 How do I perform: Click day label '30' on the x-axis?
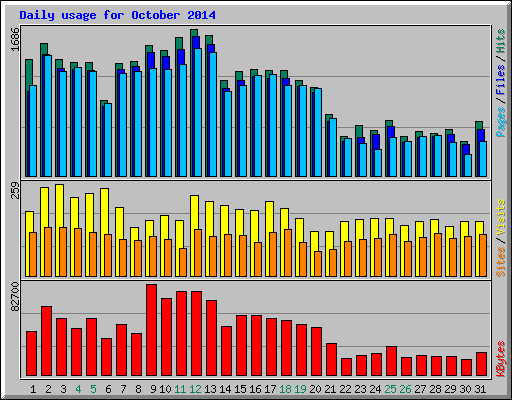pos(465,389)
